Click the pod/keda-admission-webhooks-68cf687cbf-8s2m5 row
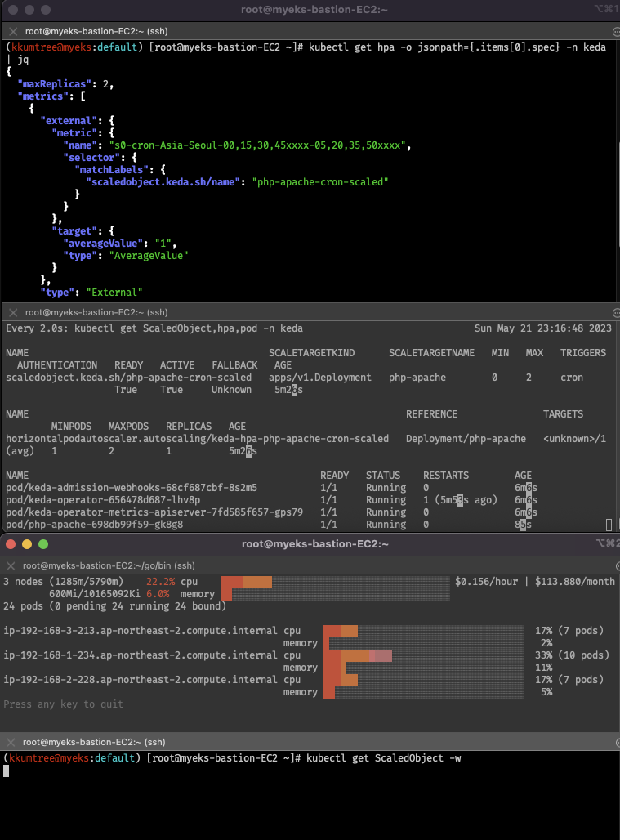620x840 pixels. pyautogui.click(x=271, y=488)
